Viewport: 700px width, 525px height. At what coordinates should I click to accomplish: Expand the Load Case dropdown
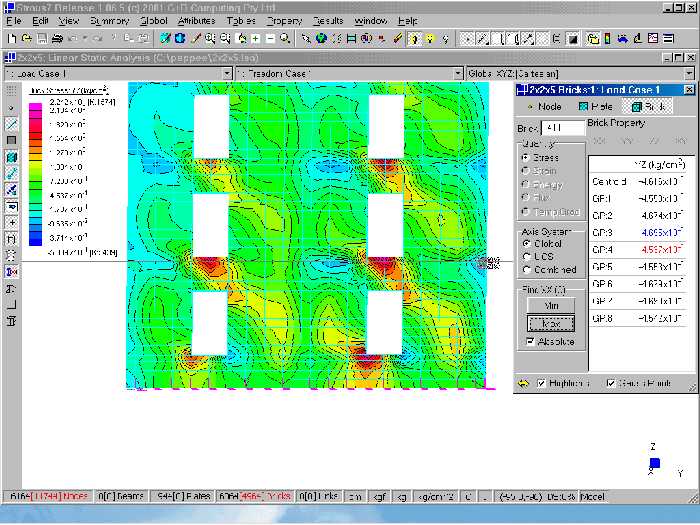pos(226,74)
